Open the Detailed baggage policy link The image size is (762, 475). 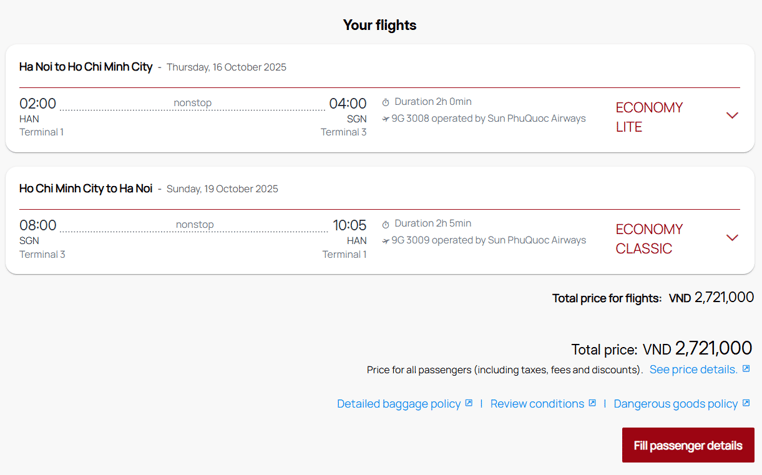click(398, 404)
